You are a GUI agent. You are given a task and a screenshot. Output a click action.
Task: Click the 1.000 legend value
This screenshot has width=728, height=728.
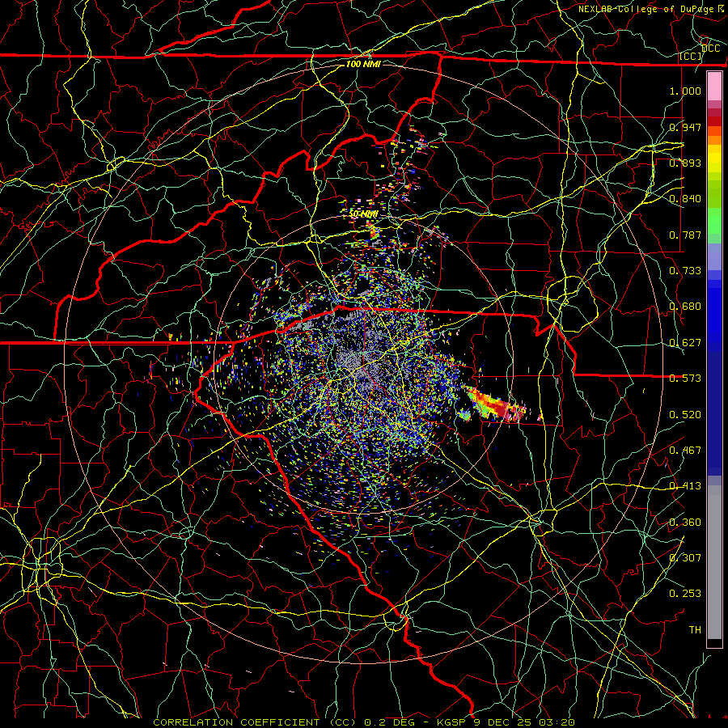pos(685,91)
